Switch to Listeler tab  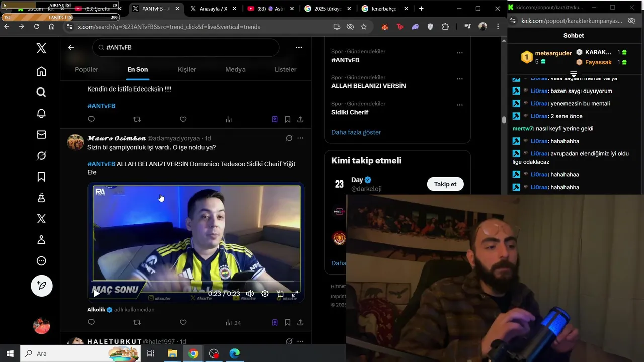(x=285, y=69)
